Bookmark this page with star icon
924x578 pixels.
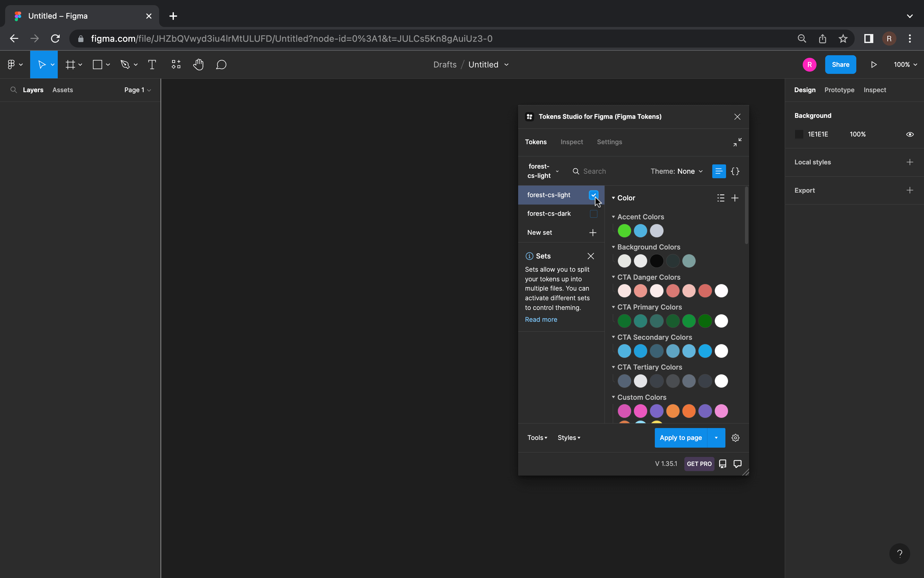[843, 39]
